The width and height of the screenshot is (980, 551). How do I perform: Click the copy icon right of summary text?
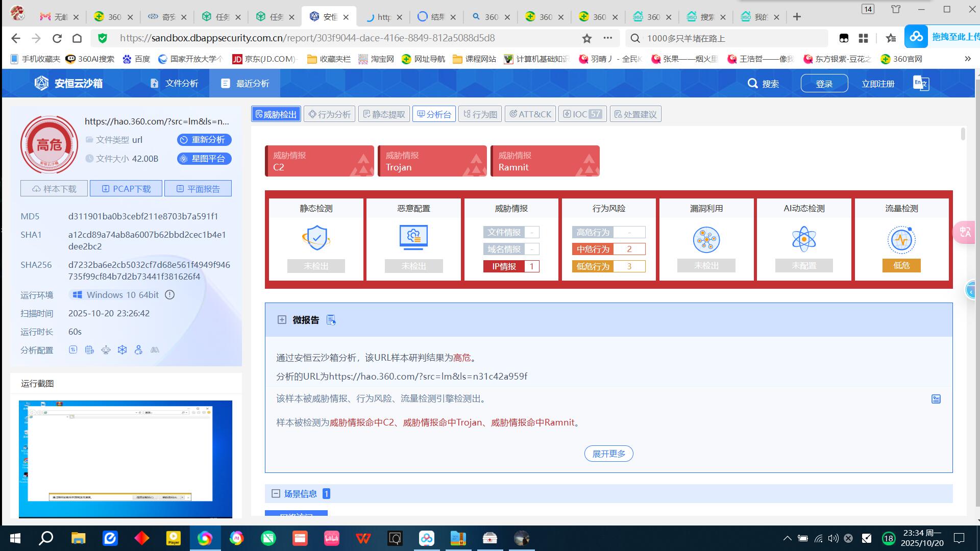(x=936, y=399)
